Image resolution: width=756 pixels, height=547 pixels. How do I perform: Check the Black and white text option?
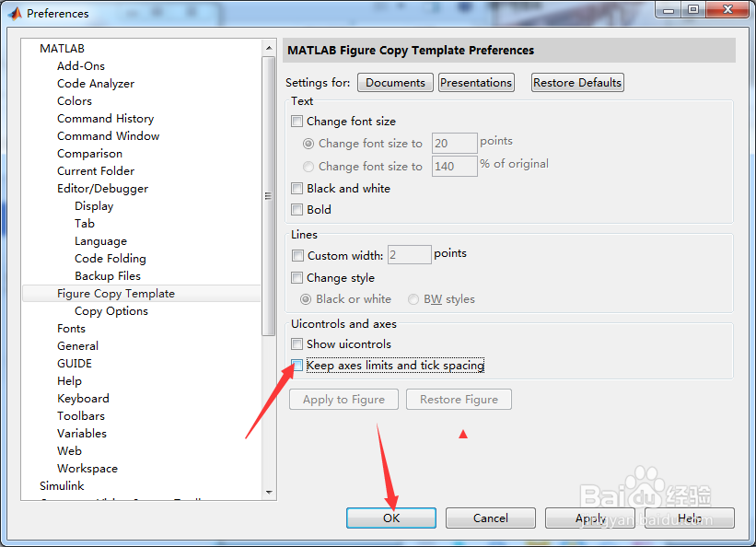pyautogui.click(x=298, y=188)
